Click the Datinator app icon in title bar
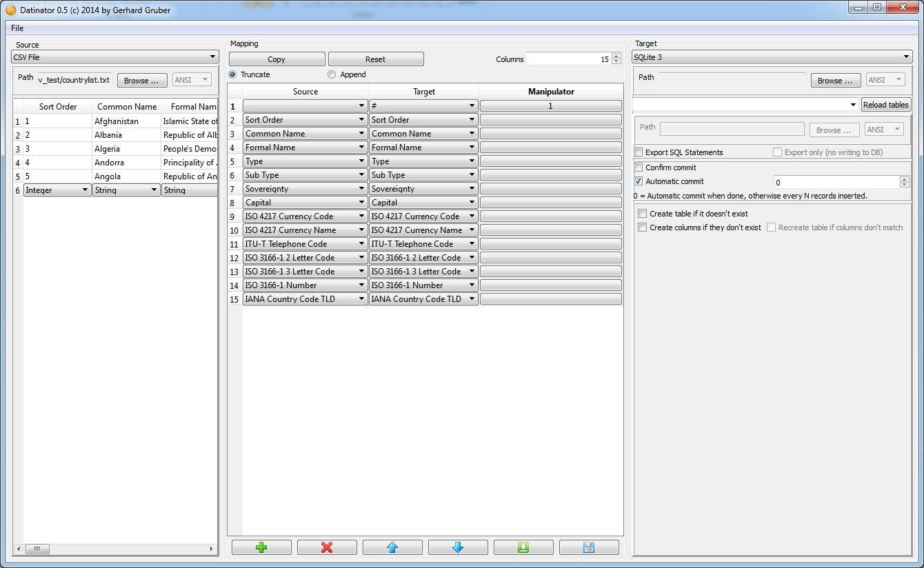The image size is (924, 568). pos(11,10)
